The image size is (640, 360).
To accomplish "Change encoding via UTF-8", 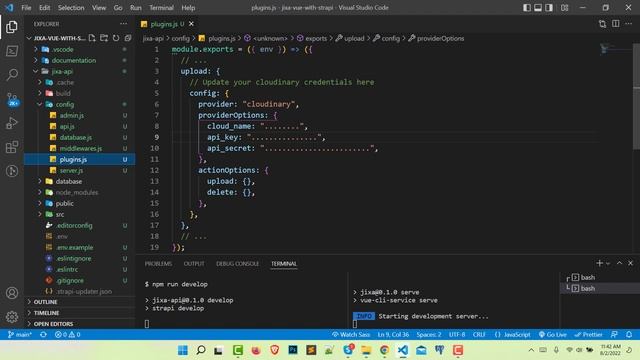I will pyautogui.click(x=457, y=334).
